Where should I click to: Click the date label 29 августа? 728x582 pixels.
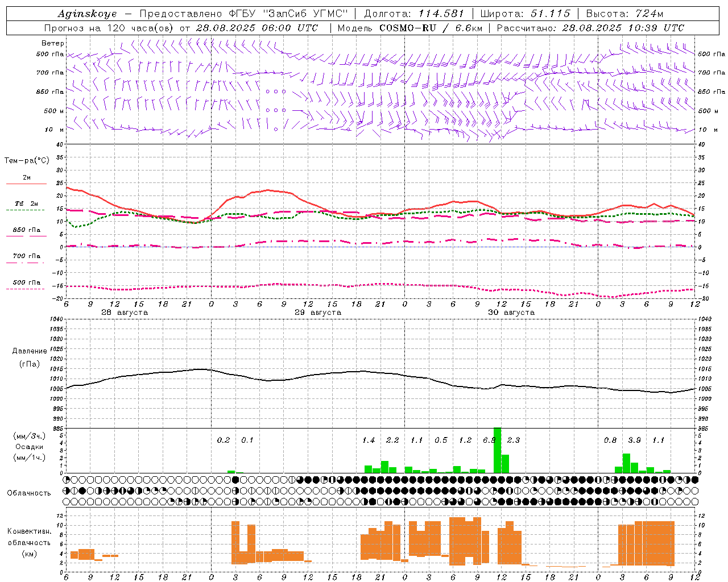tap(318, 313)
